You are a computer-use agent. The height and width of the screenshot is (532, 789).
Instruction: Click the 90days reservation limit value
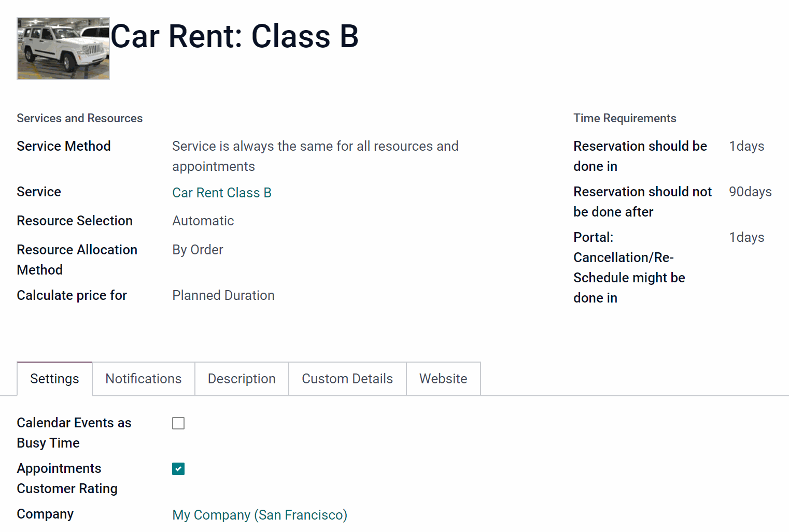(x=750, y=192)
